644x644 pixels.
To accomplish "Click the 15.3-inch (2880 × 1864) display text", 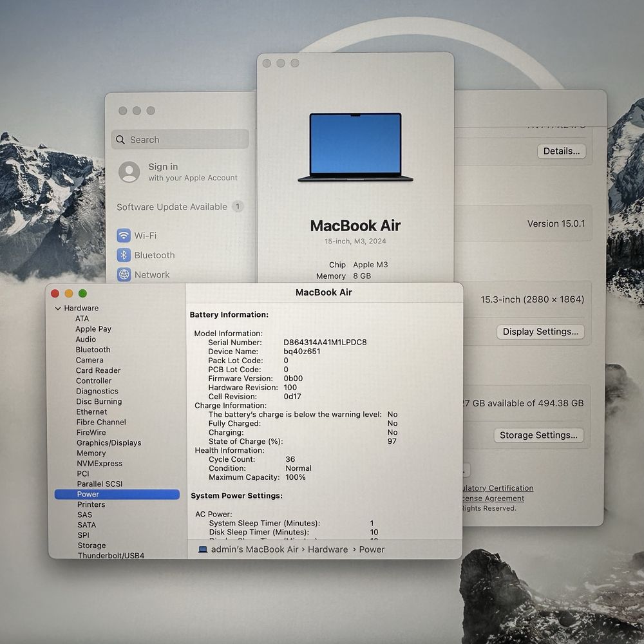I will pyautogui.click(x=533, y=299).
